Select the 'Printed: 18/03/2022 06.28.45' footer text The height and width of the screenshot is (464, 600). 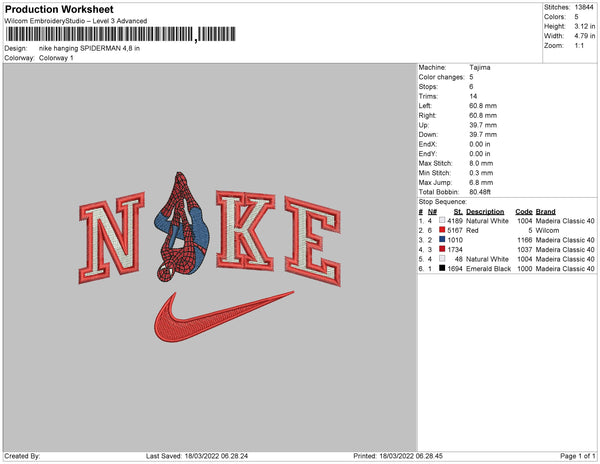click(398, 456)
